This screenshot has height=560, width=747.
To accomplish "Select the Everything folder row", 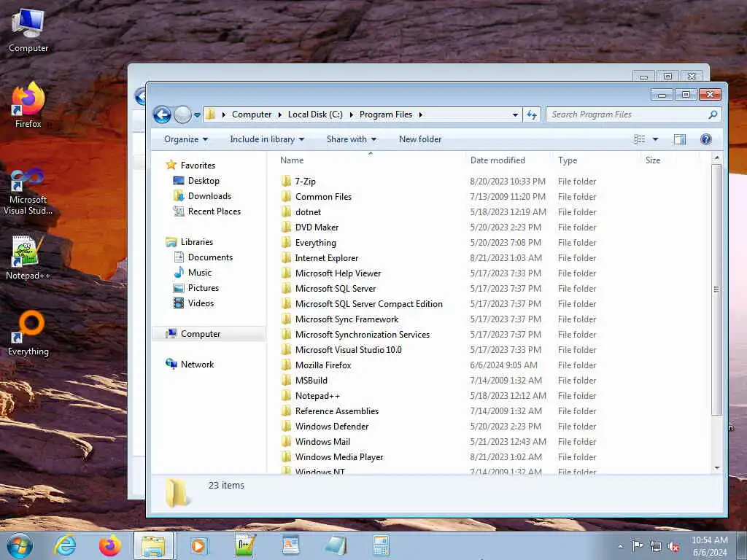I will point(491,242).
